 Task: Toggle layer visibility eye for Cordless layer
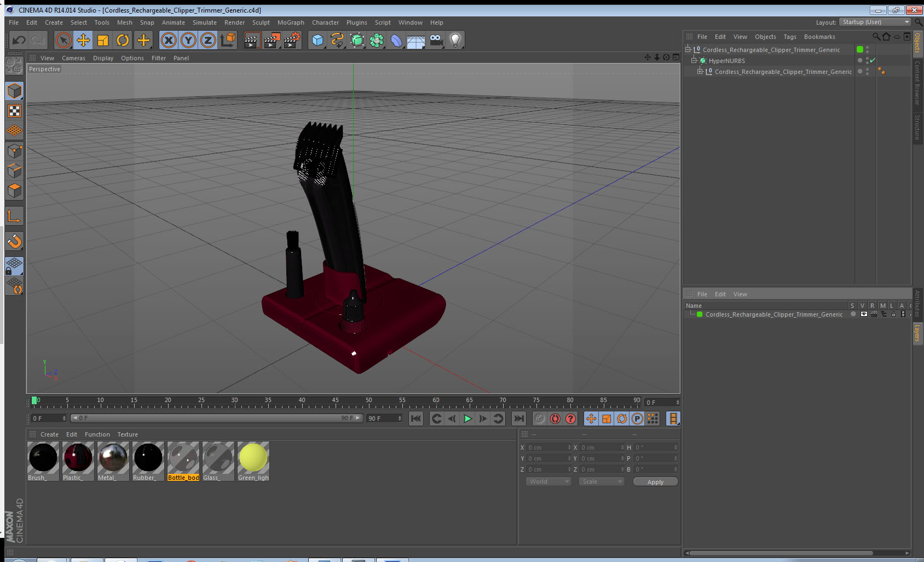[864, 314]
